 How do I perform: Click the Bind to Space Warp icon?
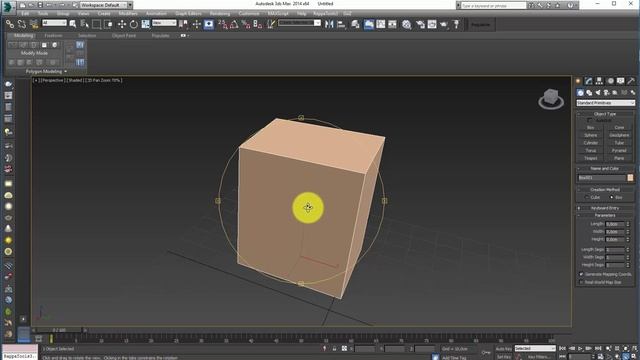[x=34, y=24]
